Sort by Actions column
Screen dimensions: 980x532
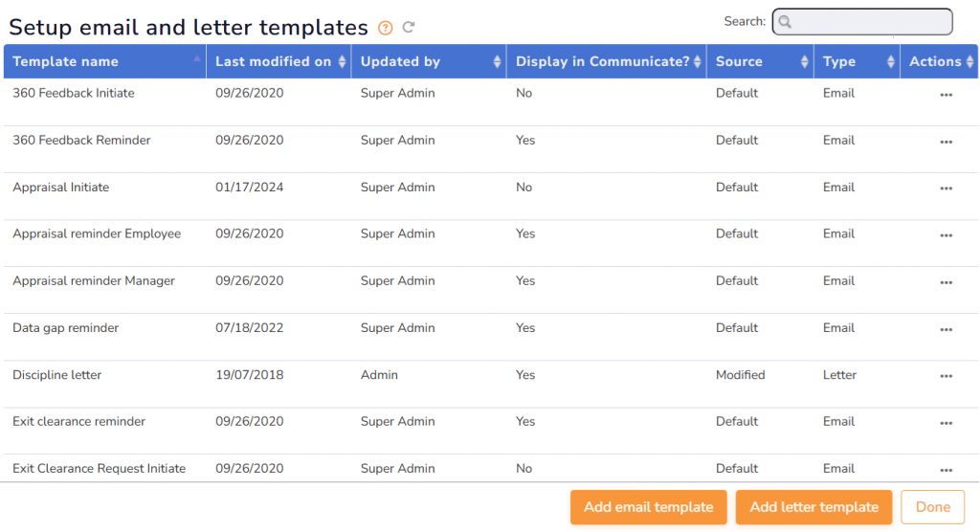940,61
